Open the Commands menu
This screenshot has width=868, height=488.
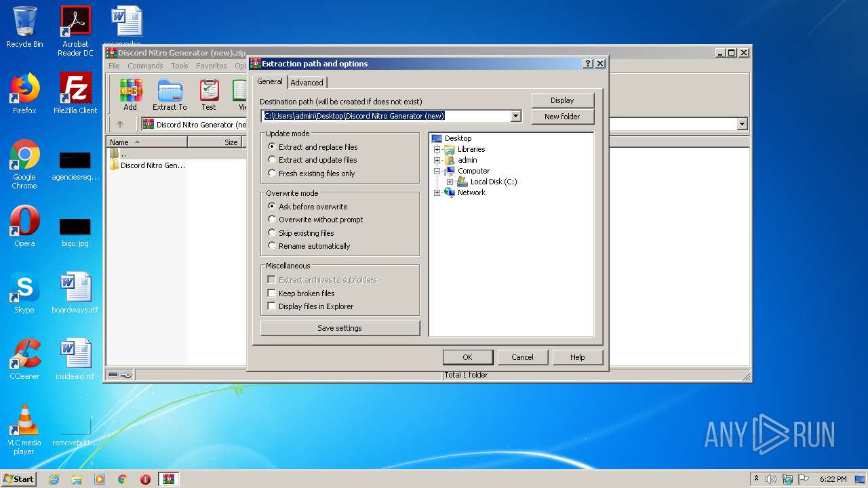(x=145, y=66)
